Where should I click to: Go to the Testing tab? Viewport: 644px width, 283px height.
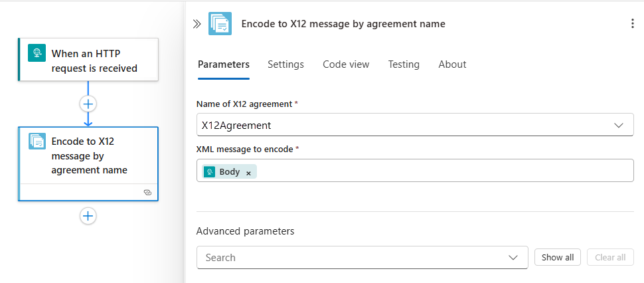click(x=404, y=64)
